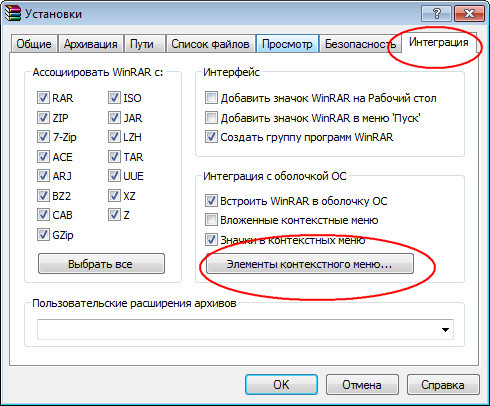
Task: Switch to the Общие tab
Action: (34, 44)
